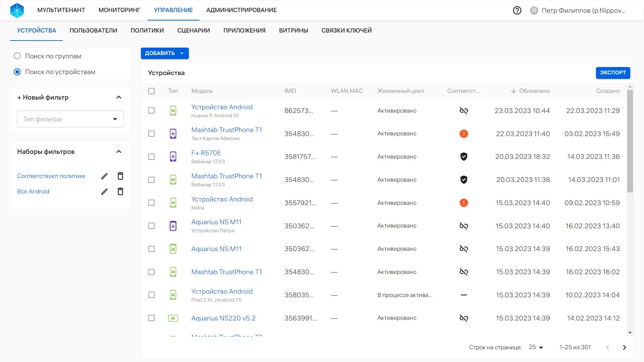
Task: Tick the select-all checkbox in table header
Action: pyautogui.click(x=152, y=91)
